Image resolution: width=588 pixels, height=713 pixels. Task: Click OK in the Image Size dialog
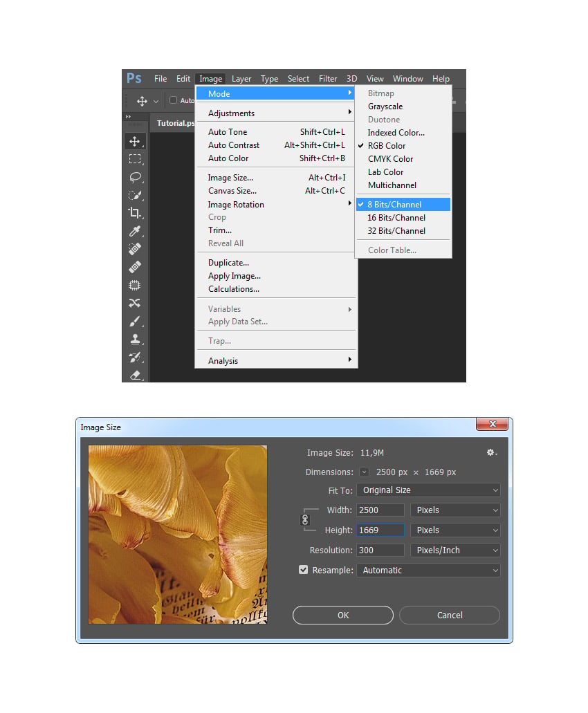(343, 615)
